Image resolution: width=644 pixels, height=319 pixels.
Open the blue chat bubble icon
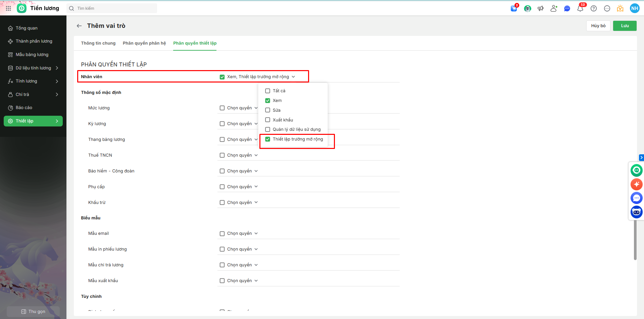[x=567, y=8]
